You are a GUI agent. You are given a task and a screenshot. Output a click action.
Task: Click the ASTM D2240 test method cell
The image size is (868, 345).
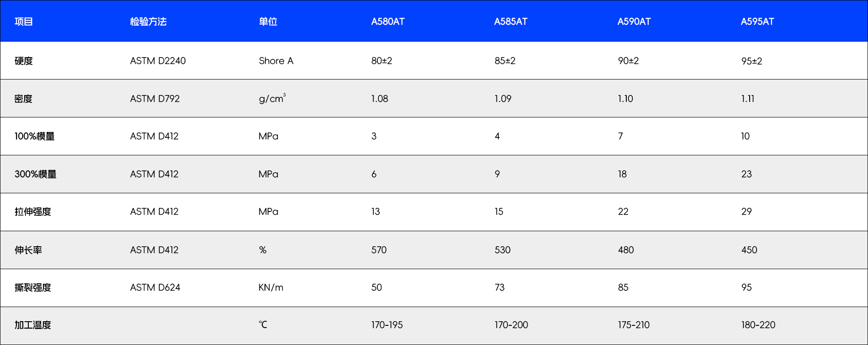click(x=158, y=61)
